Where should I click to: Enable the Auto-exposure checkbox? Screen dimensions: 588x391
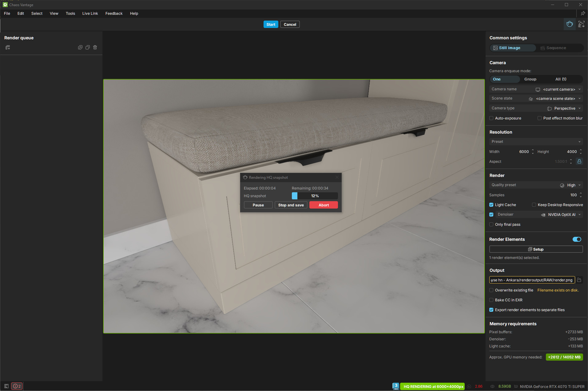click(x=491, y=118)
